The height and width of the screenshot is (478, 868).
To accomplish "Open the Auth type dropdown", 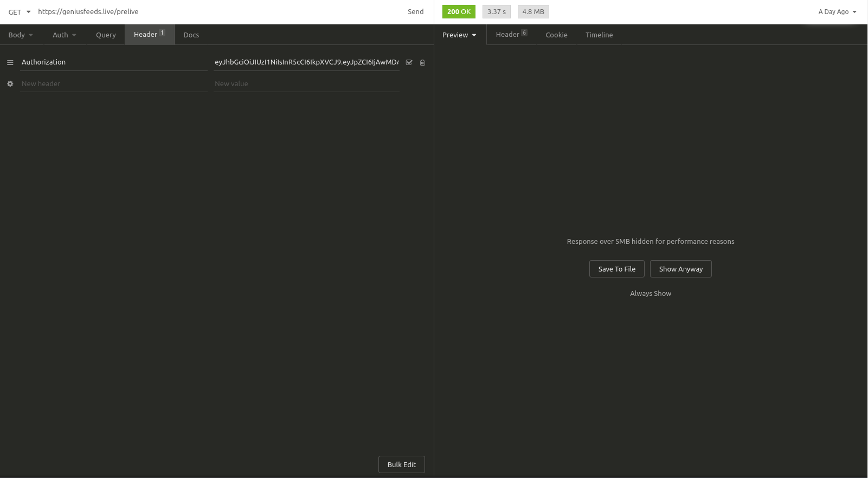I will click(x=64, y=35).
